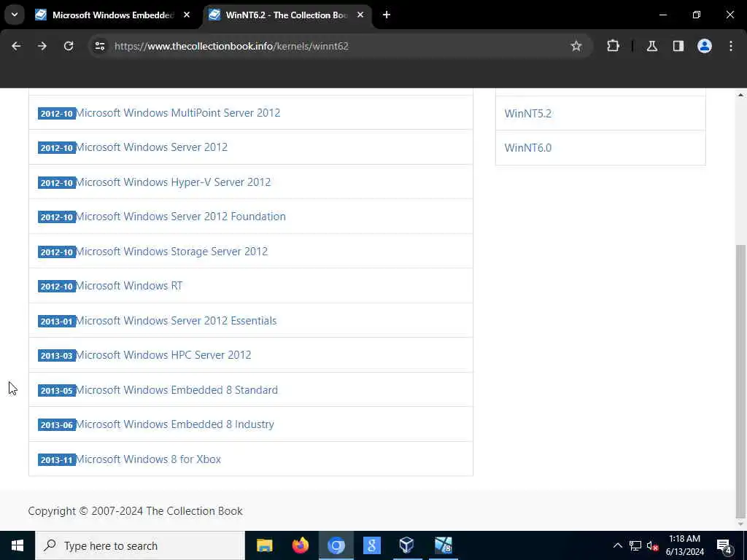Open Microsoft Windows HPC Server 2012 link
This screenshot has width=747, height=560.
(163, 355)
